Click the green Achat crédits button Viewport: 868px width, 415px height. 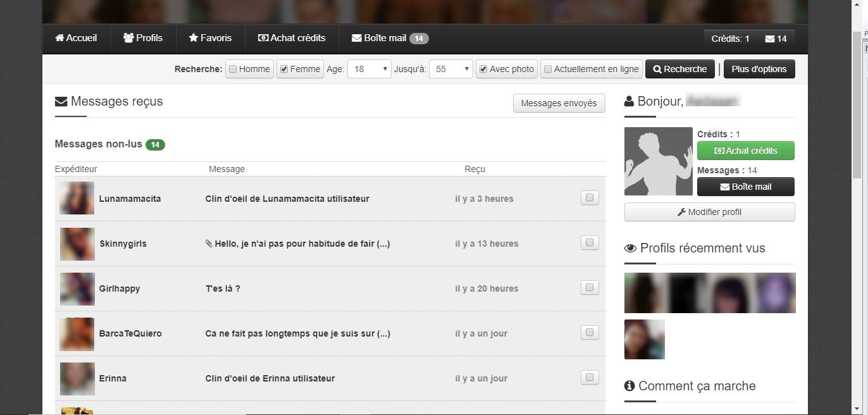(745, 151)
